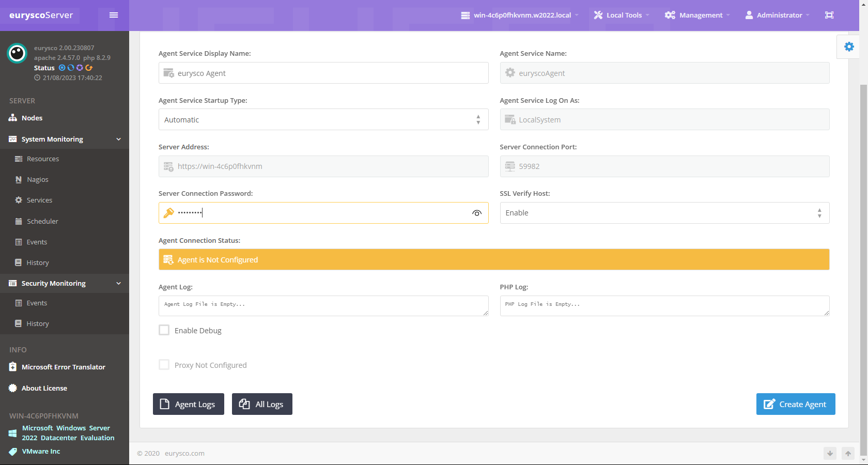Show password with the eye toggle

(x=477, y=213)
